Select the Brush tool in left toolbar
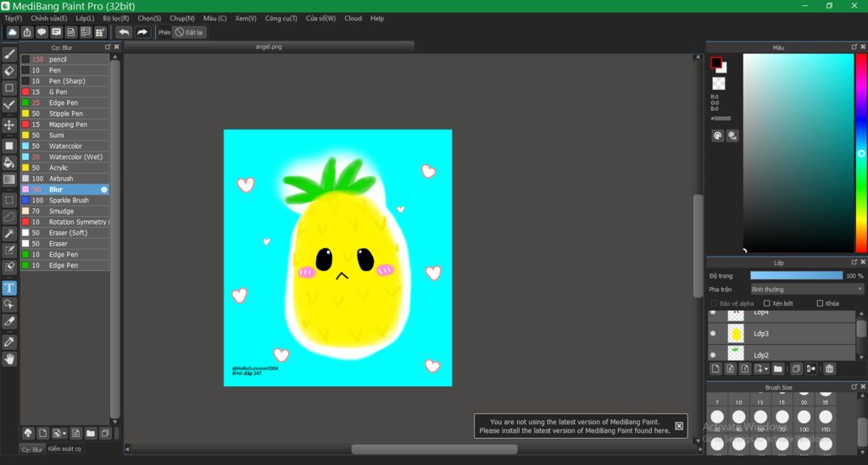 coord(9,54)
